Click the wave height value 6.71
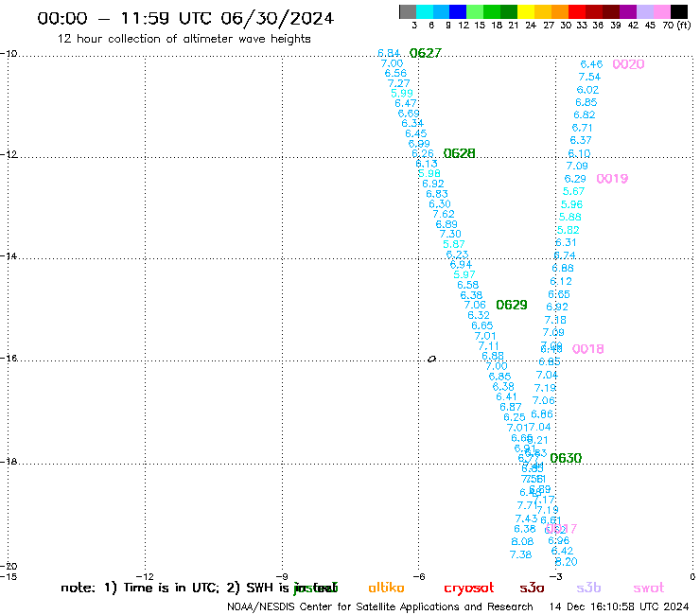The image size is (700, 615). pyautogui.click(x=582, y=128)
